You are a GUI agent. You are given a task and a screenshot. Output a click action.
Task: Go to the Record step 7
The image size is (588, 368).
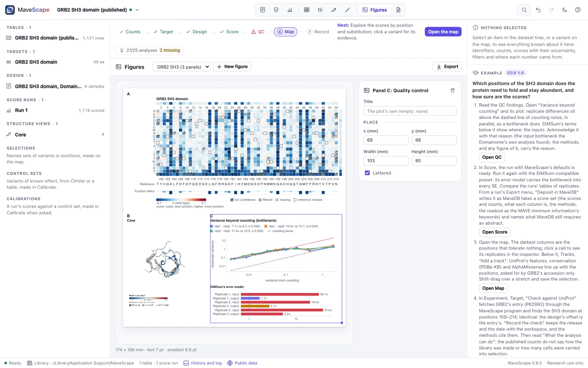point(318,32)
